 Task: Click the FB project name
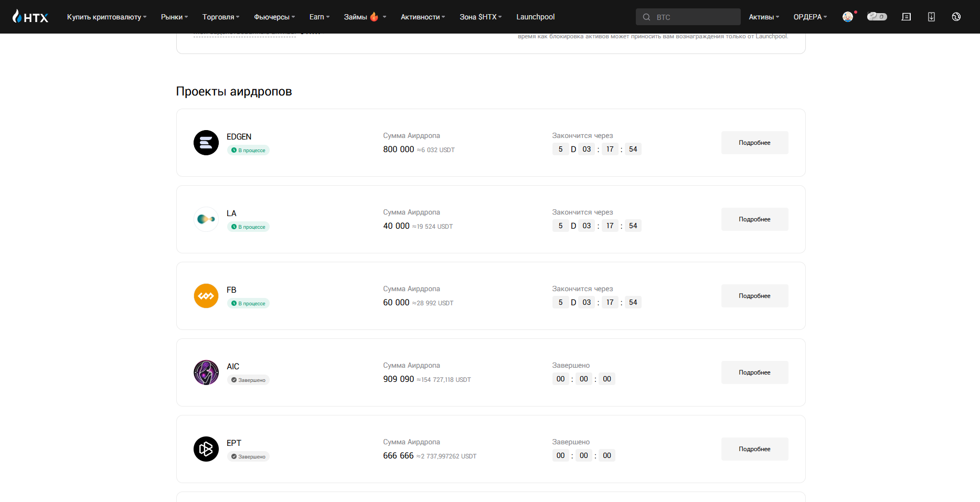(231, 290)
